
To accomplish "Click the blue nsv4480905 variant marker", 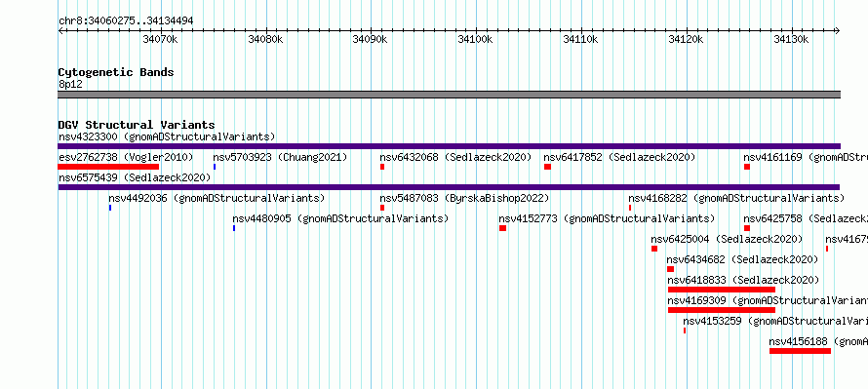I will (234, 228).
